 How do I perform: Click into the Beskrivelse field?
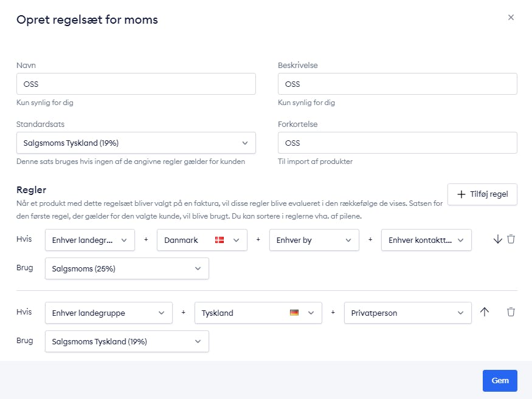point(397,84)
